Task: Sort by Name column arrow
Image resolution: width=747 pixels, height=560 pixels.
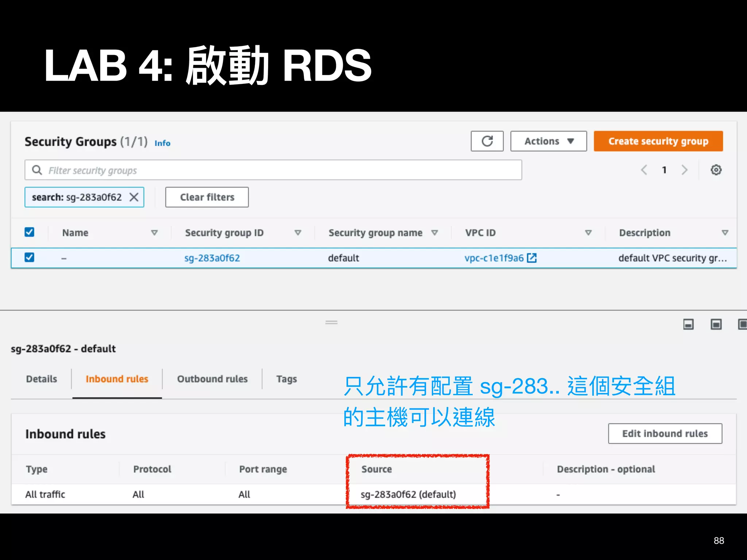Action: click(x=154, y=233)
